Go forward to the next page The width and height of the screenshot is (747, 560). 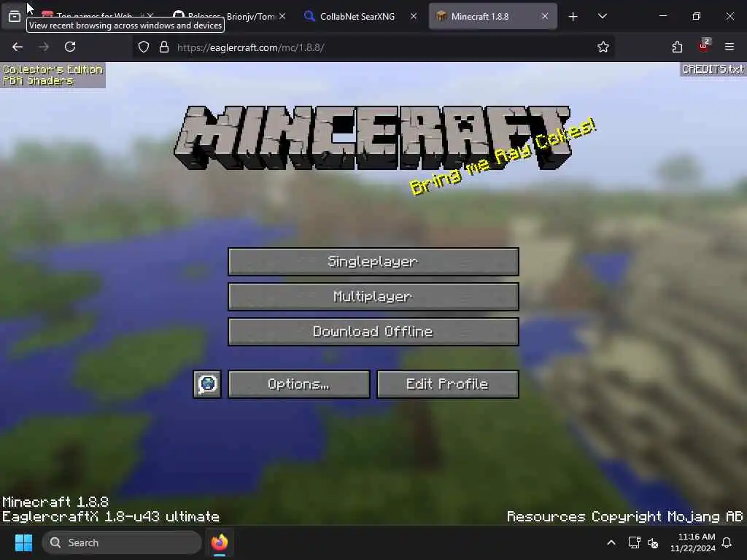44,47
